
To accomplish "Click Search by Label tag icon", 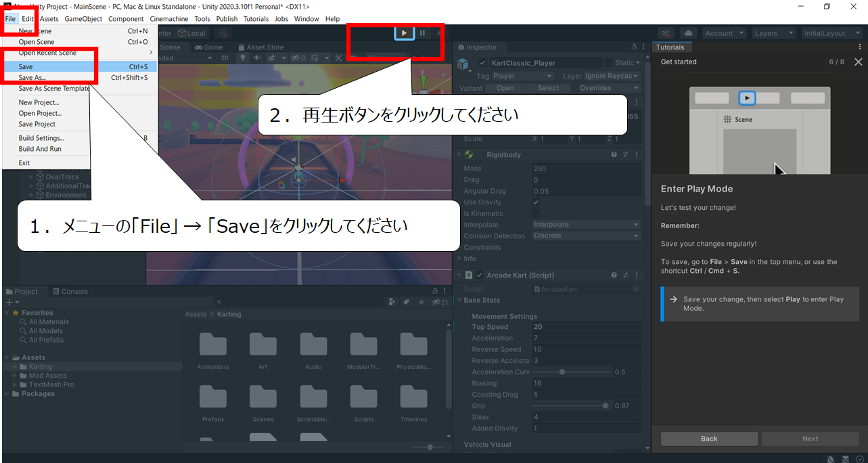I will (x=406, y=302).
